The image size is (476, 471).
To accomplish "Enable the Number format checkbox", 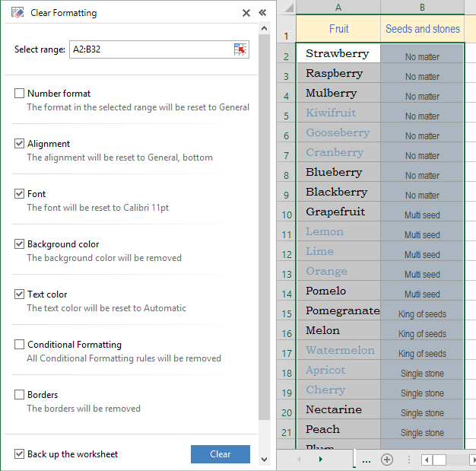I will [x=20, y=94].
